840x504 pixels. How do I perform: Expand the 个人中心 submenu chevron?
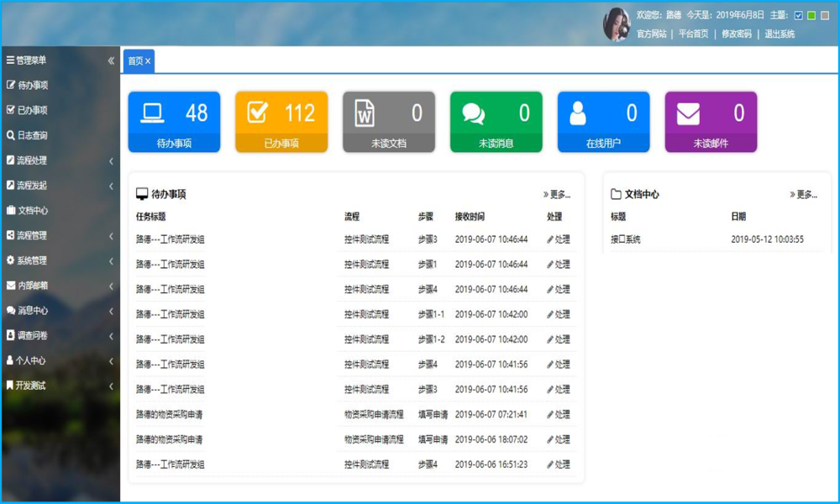[111, 361]
